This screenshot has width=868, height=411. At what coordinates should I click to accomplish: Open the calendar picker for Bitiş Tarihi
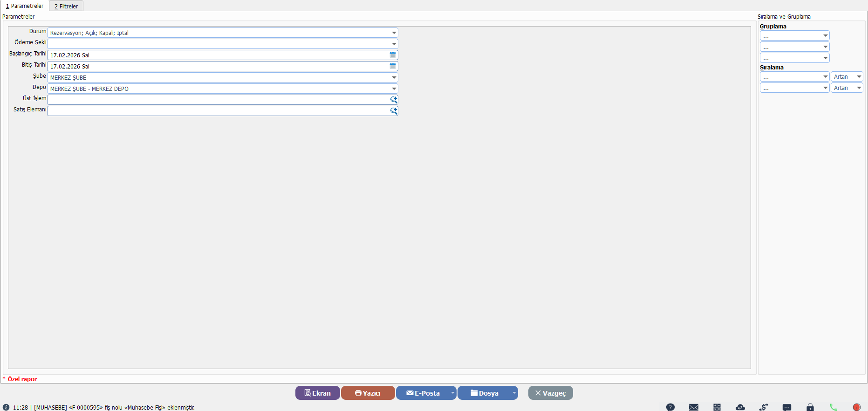tap(393, 66)
